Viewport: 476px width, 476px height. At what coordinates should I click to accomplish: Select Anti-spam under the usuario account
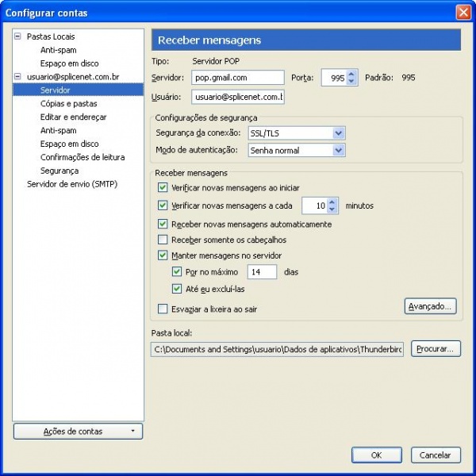tap(58, 130)
